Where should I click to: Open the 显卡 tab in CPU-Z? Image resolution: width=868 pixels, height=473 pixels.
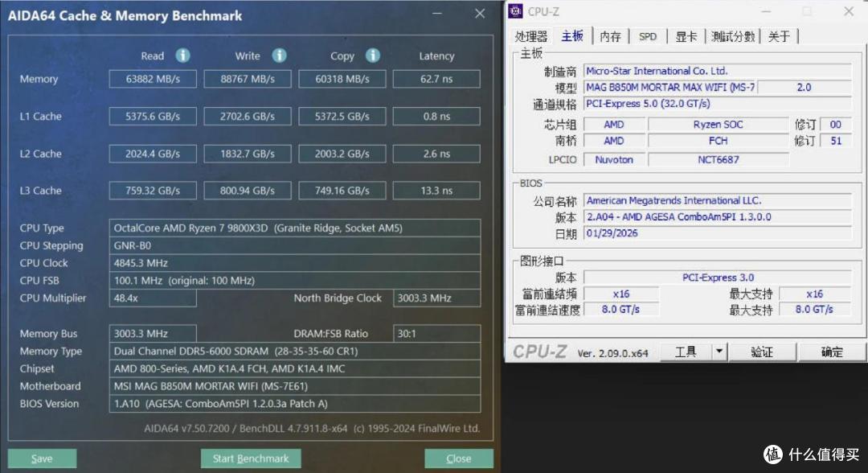pyautogui.click(x=686, y=36)
